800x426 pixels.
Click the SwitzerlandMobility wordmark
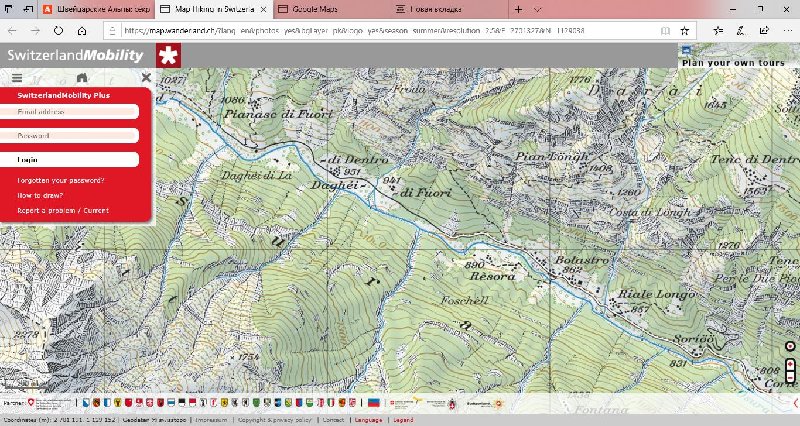coord(76,55)
